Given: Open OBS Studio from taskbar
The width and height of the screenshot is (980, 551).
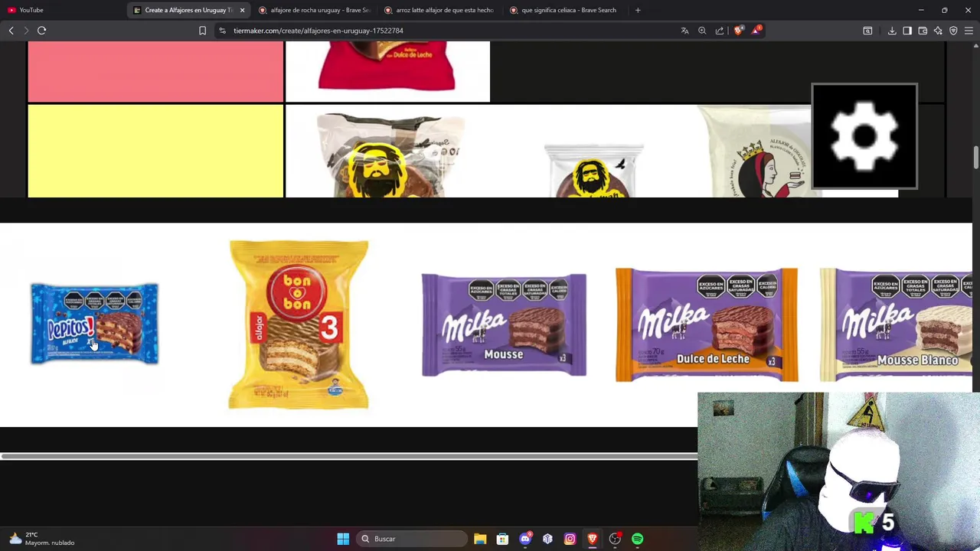Looking at the screenshot, I should (x=615, y=539).
